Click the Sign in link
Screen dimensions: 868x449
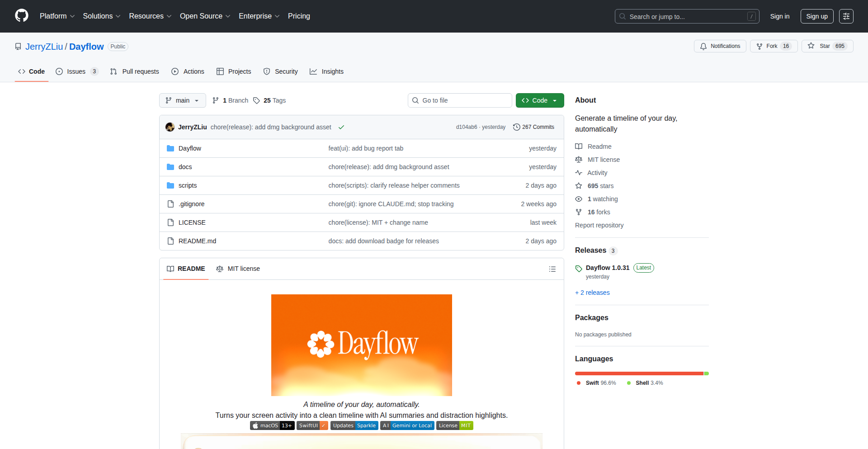[x=780, y=16]
